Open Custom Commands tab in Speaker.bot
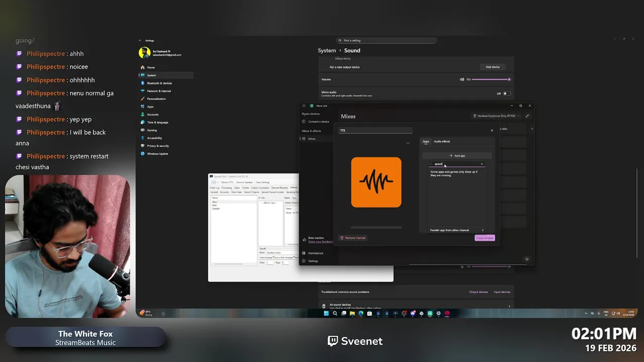Viewport: 644px width, 362px height. pyautogui.click(x=260, y=188)
